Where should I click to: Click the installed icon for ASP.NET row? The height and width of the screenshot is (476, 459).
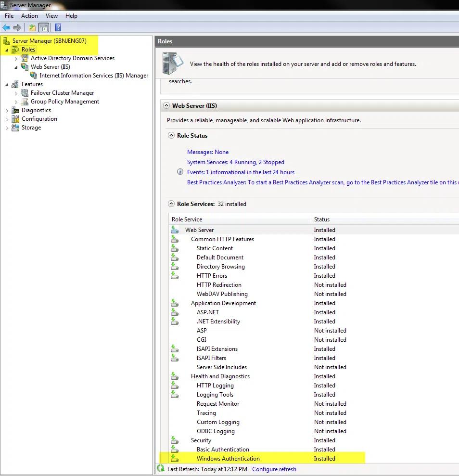[x=175, y=312]
